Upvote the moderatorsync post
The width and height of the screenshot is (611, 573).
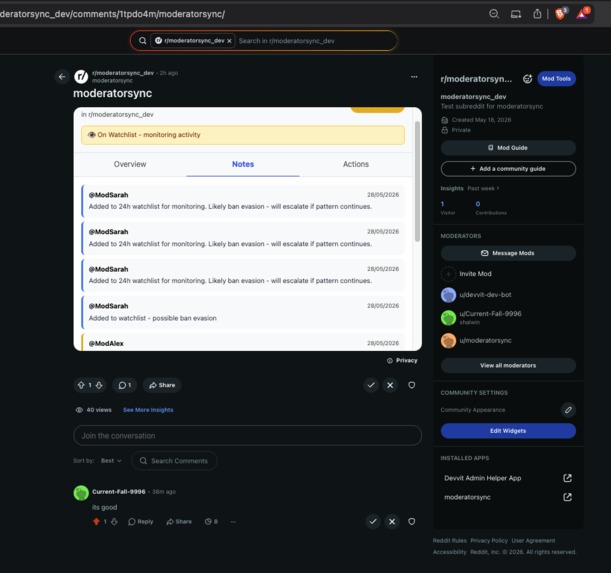point(81,385)
